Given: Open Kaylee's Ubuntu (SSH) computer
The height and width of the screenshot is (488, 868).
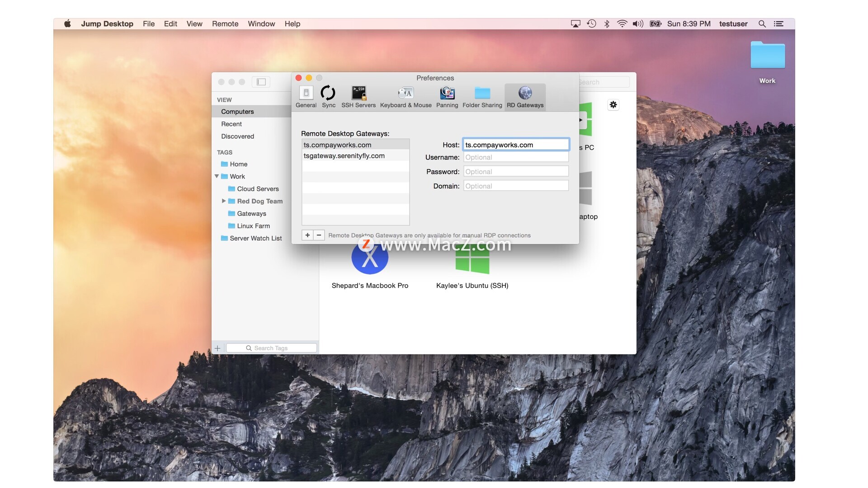Looking at the screenshot, I should (x=472, y=267).
